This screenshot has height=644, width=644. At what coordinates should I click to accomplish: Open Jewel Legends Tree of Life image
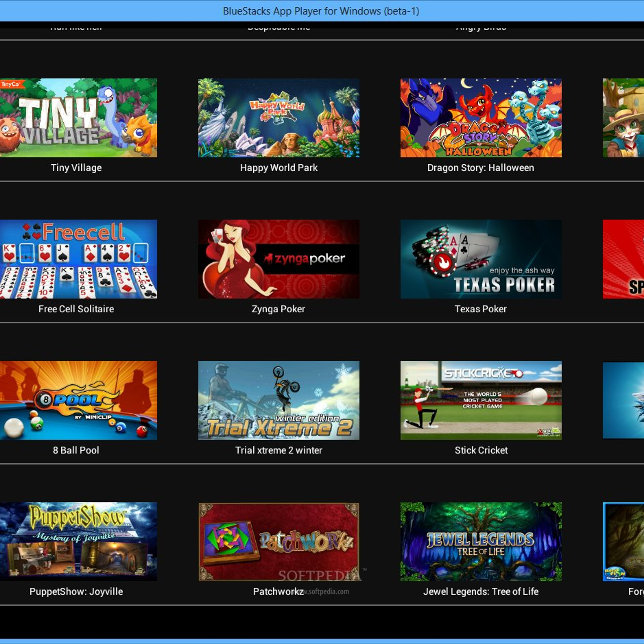coord(481,541)
